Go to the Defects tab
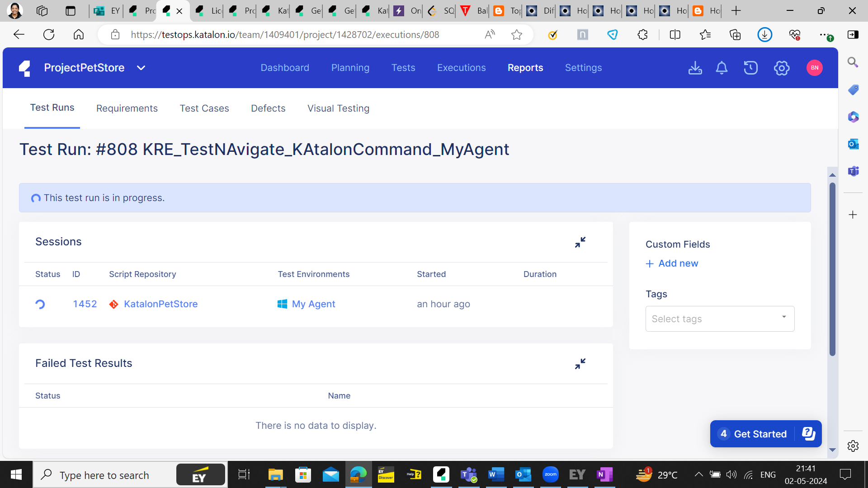This screenshot has height=488, width=868. (x=268, y=108)
